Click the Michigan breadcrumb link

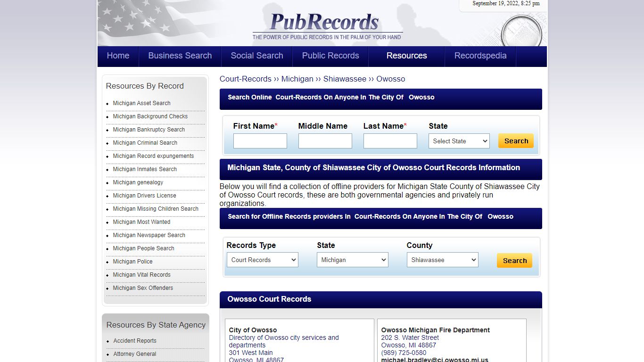[x=297, y=79]
